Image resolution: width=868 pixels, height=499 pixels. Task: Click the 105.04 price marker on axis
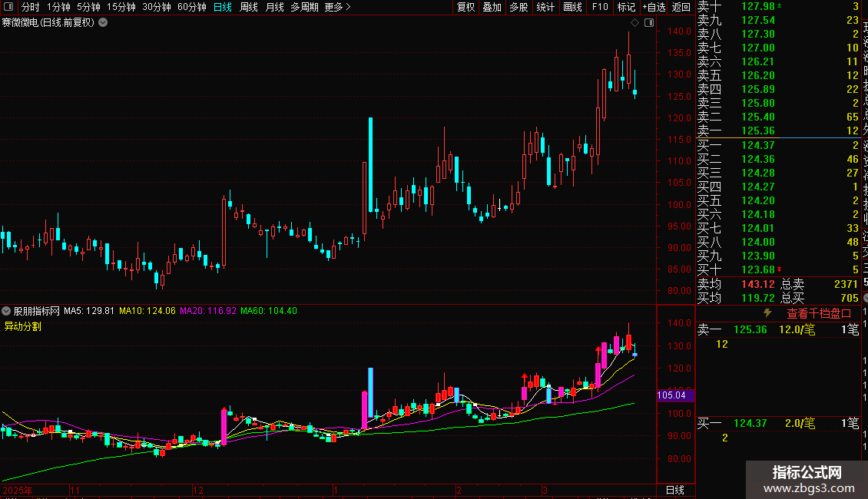[674, 395]
